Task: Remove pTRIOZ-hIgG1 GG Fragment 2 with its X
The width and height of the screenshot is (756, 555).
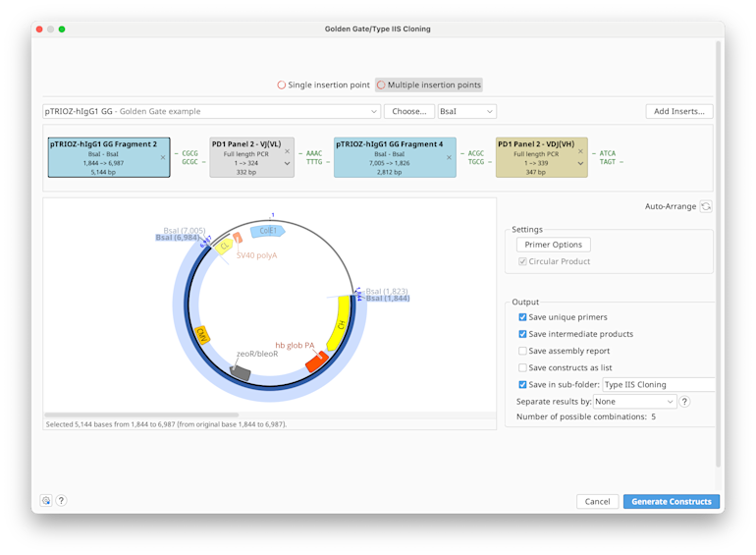Action: 163,157
